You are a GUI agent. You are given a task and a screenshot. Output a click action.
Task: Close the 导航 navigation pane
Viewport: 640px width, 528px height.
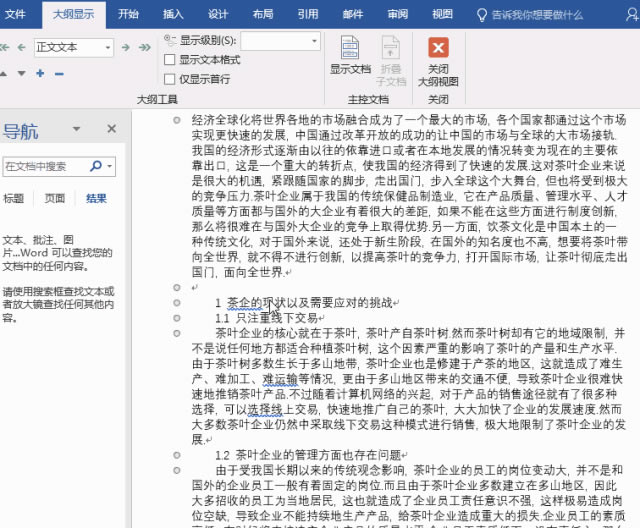[x=111, y=129]
